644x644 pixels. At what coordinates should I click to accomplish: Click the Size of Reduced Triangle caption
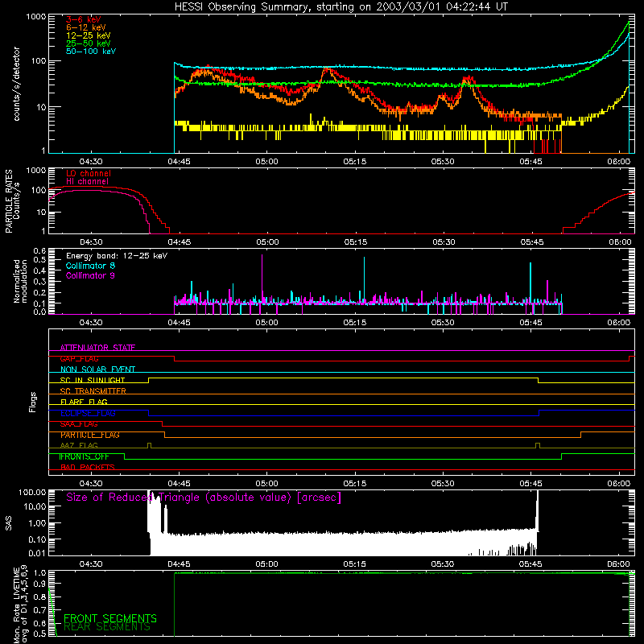[204, 497]
